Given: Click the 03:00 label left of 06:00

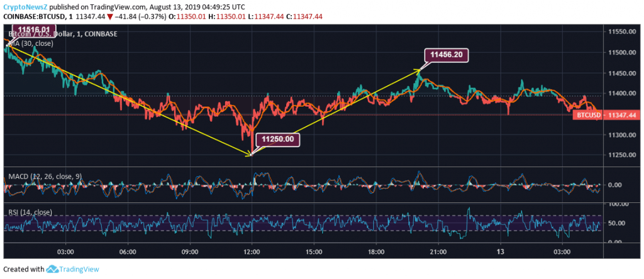Looking at the screenshot, I should click(x=65, y=251).
